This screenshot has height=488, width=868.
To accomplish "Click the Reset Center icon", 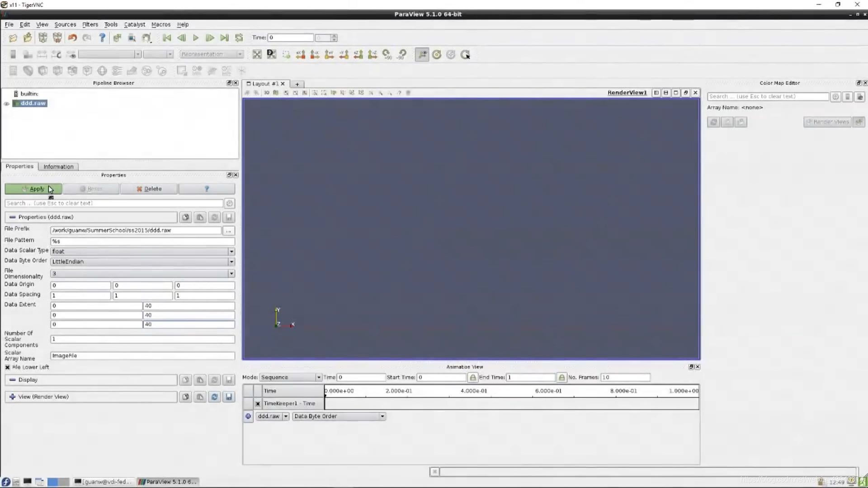I will [451, 55].
